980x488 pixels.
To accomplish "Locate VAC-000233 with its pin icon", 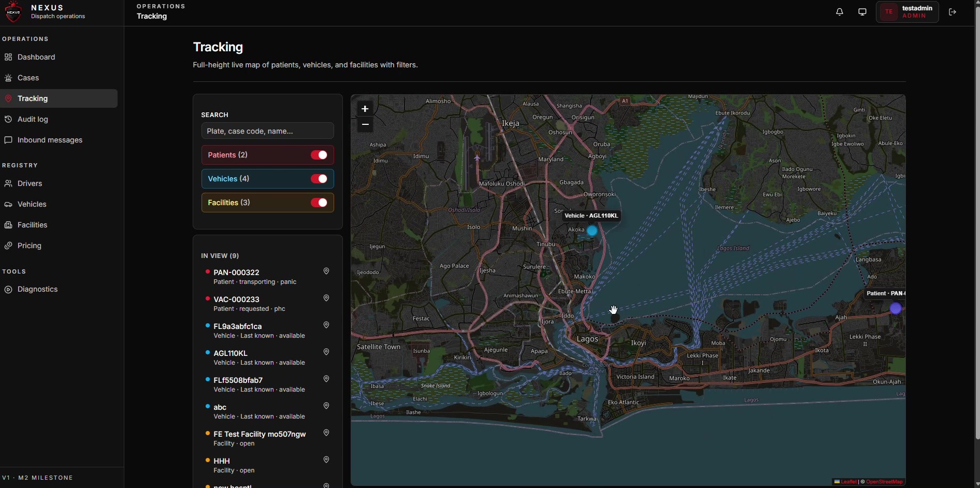I will pos(327,298).
